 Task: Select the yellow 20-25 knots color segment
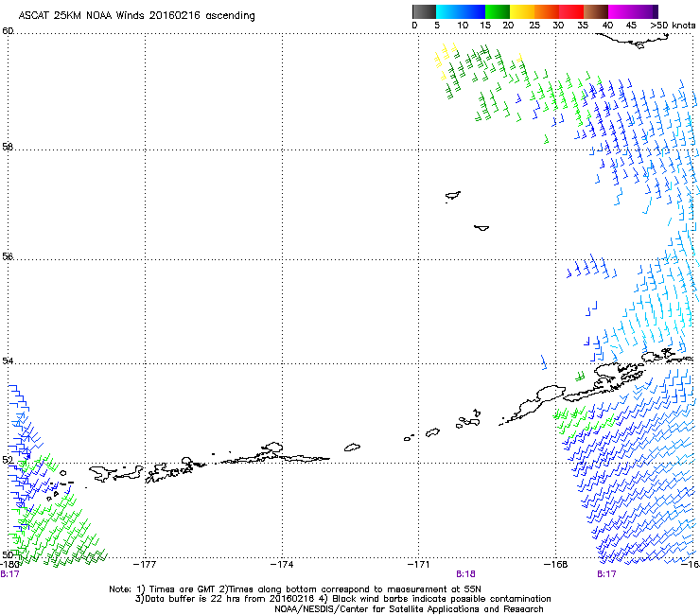[x=522, y=11]
